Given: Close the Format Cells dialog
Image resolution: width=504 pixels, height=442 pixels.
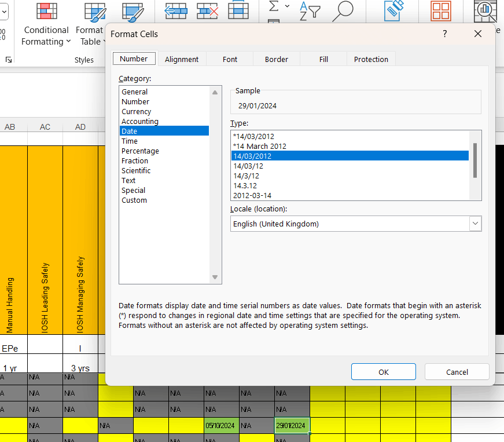Looking at the screenshot, I should tap(478, 34).
